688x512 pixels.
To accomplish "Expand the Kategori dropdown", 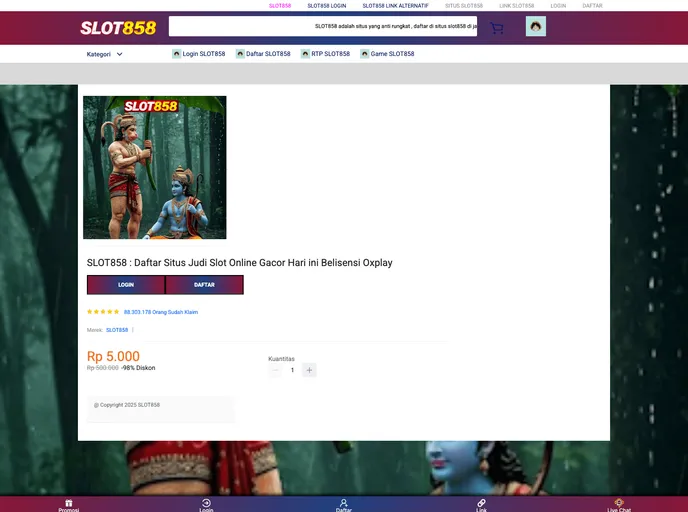I will [x=104, y=54].
